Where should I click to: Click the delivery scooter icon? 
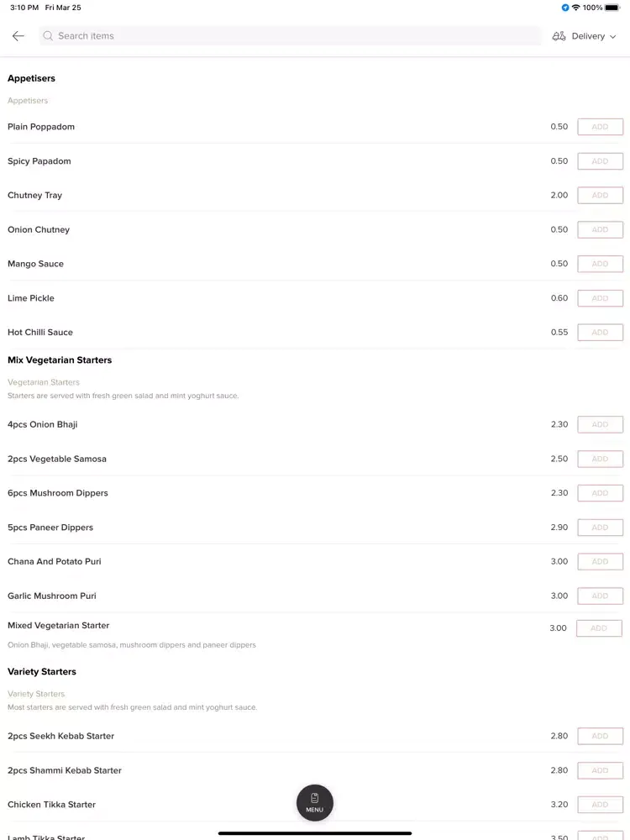point(559,36)
